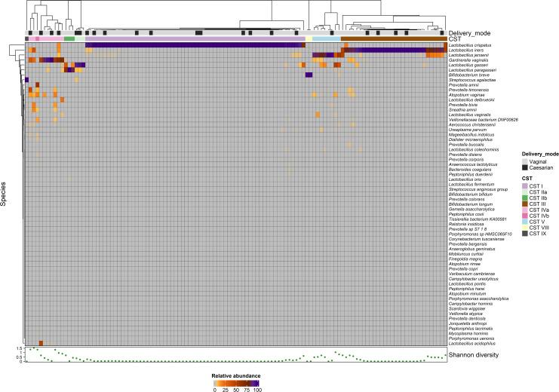Click the CST IIa legend swatch
This screenshot has width=559, height=392.
tap(525, 192)
